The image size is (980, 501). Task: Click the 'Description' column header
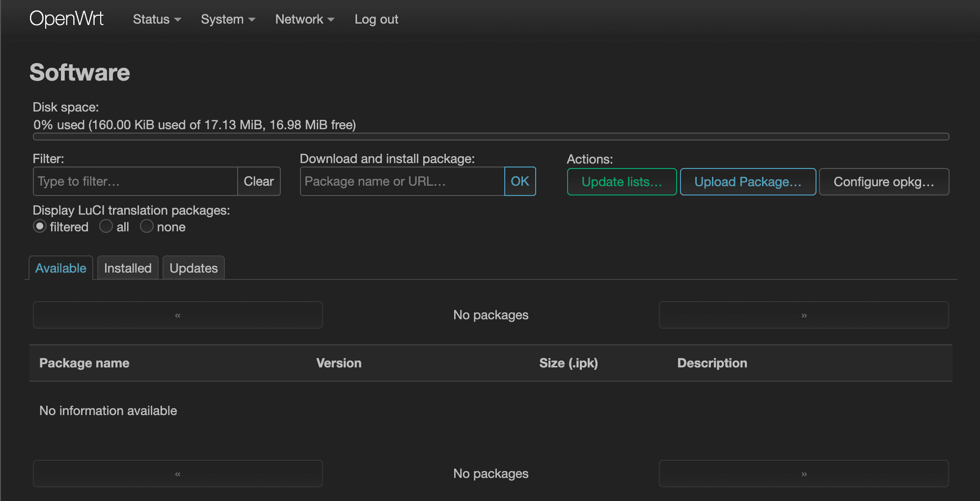pos(712,363)
